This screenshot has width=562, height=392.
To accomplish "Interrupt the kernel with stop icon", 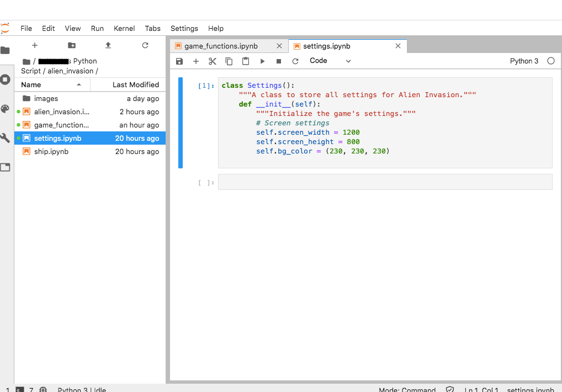I will 279,61.
